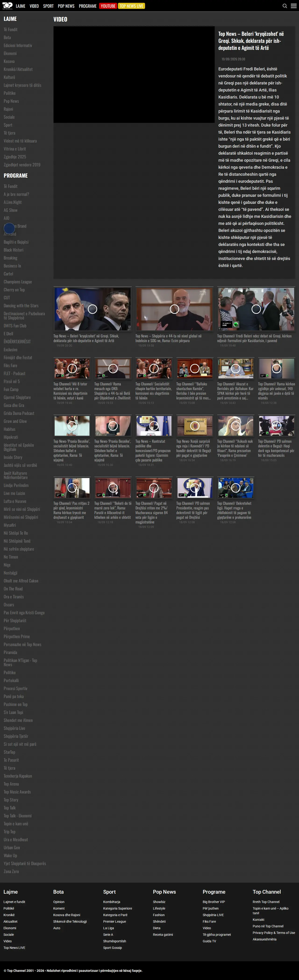
Task: Open the 'Dekretohet ligji' video thumbnail
Action: tap(235, 488)
